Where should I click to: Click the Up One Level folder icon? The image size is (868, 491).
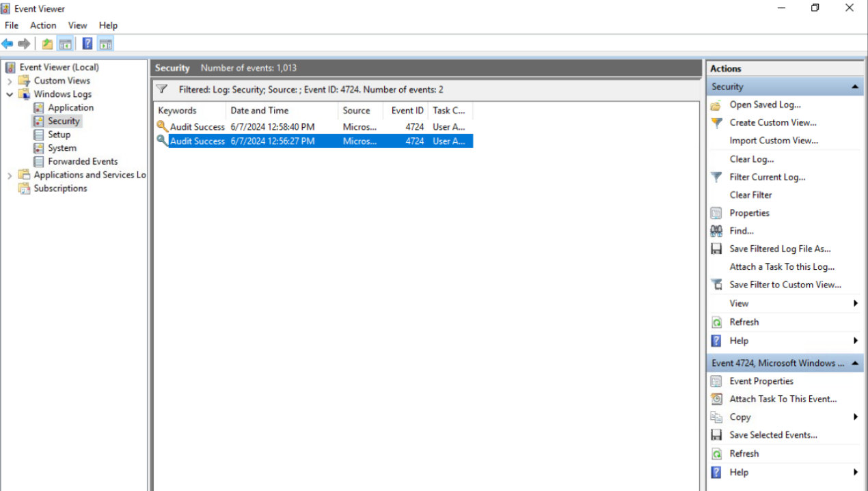point(46,44)
